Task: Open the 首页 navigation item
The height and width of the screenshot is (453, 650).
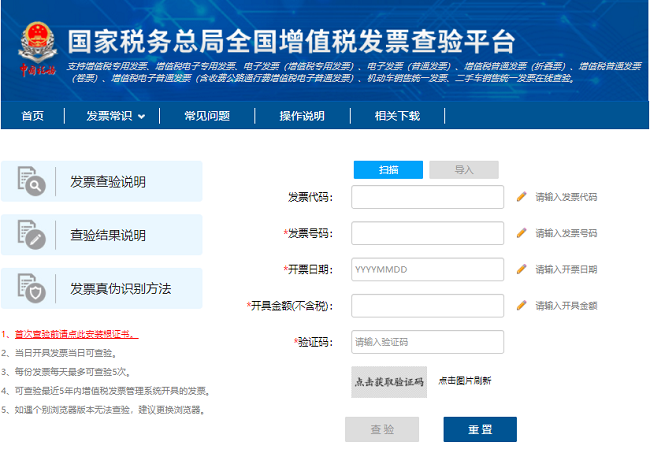Action: (x=33, y=116)
